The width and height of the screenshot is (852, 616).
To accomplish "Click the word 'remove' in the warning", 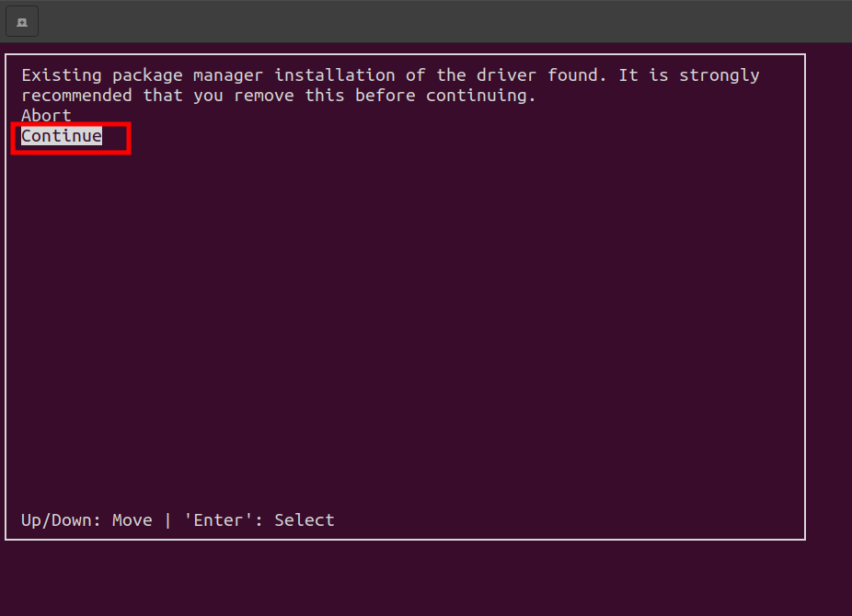I will coord(263,96).
